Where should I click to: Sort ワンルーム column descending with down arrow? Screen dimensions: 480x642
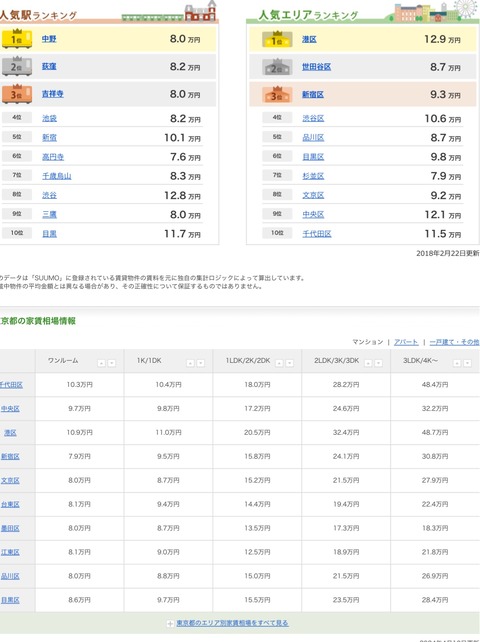pos(111,363)
